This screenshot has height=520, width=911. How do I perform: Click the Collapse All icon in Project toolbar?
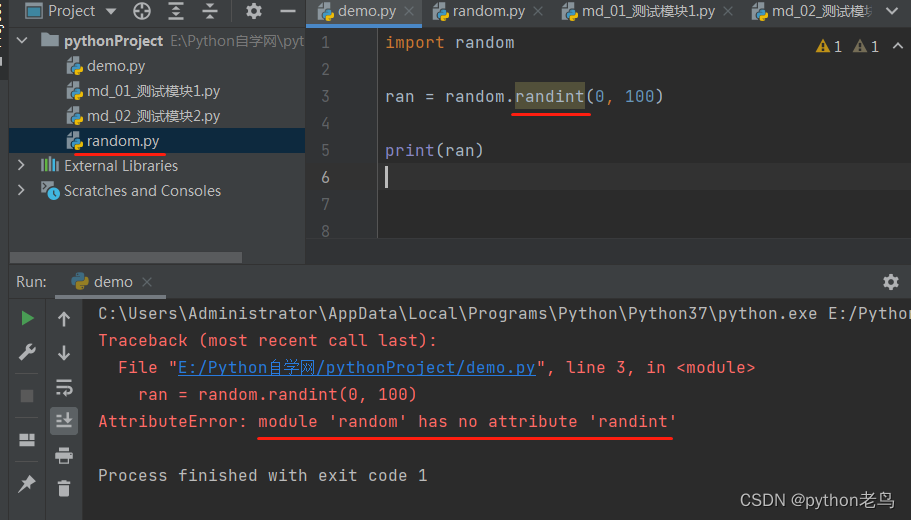click(x=210, y=11)
